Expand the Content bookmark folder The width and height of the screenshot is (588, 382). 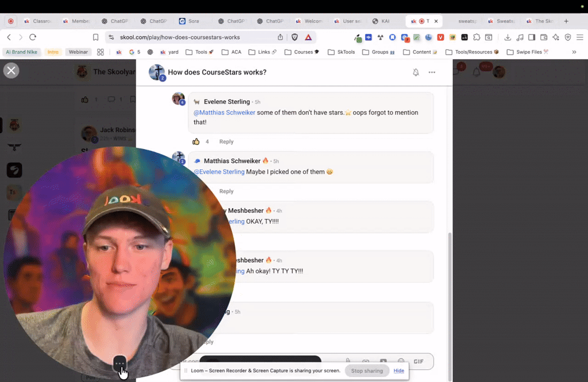[420, 52]
